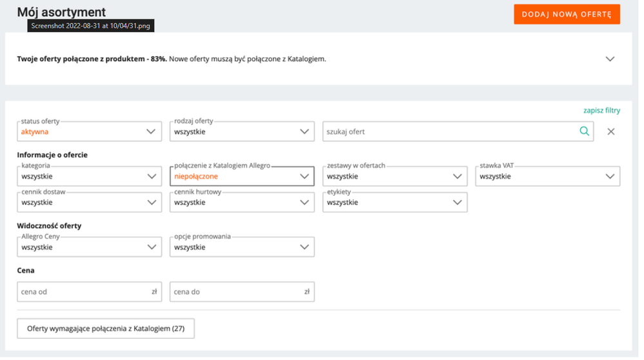Open the 'kategoria' dropdown
This screenshot has width=644, height=360.
(89, 177)
